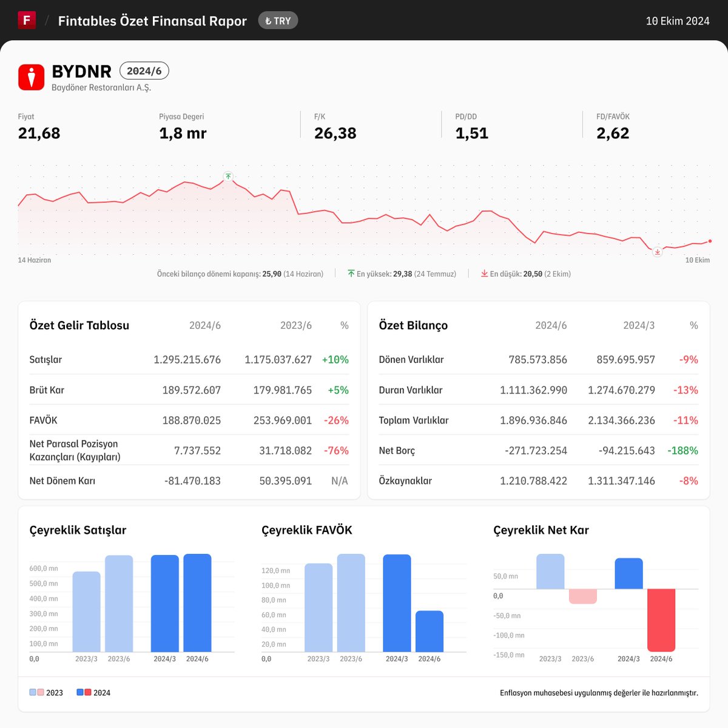Viewport: 728px width, 728px height.
Task: Click the Satışlar 2024/6 value 1.295.215.676
Action: 187,360
